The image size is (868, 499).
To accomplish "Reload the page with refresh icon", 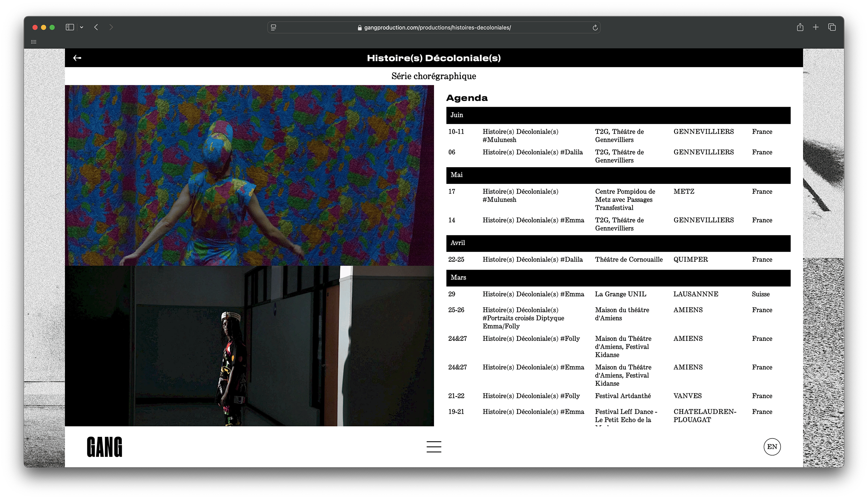I will (595, 27).
